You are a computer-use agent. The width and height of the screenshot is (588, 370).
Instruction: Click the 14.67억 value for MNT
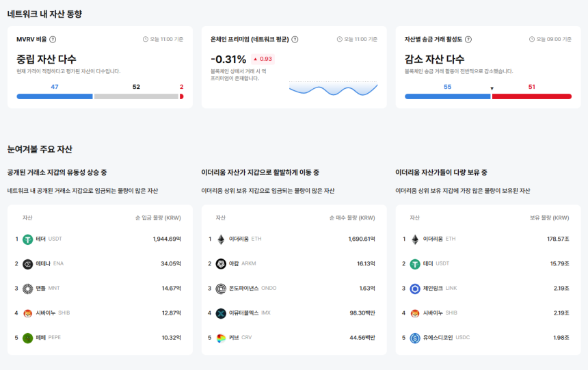172,289
